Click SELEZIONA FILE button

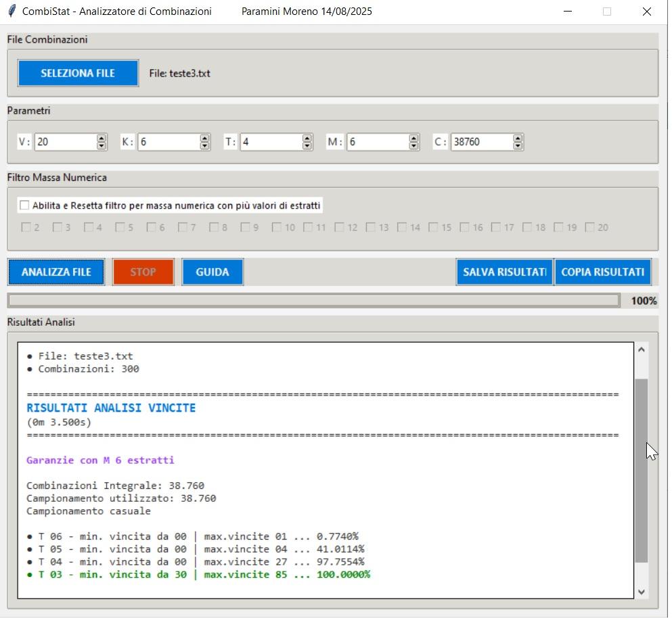(x=78, y=73)
